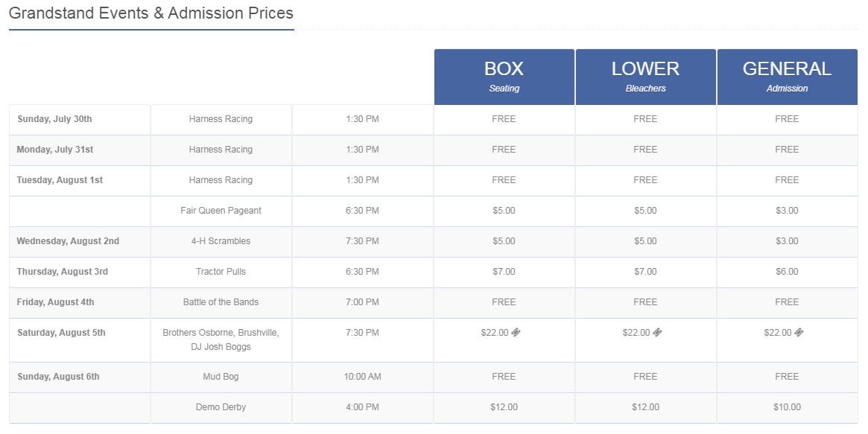Click Tractor Pulls box seating price $7.00

(x=504, y=272)
